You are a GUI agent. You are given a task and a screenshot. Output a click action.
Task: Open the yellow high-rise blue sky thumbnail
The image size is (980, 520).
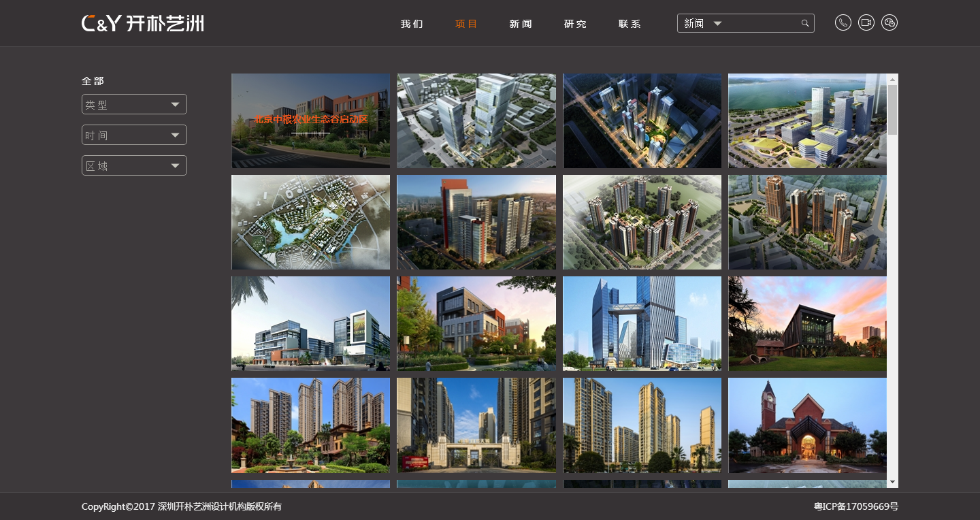642,425
